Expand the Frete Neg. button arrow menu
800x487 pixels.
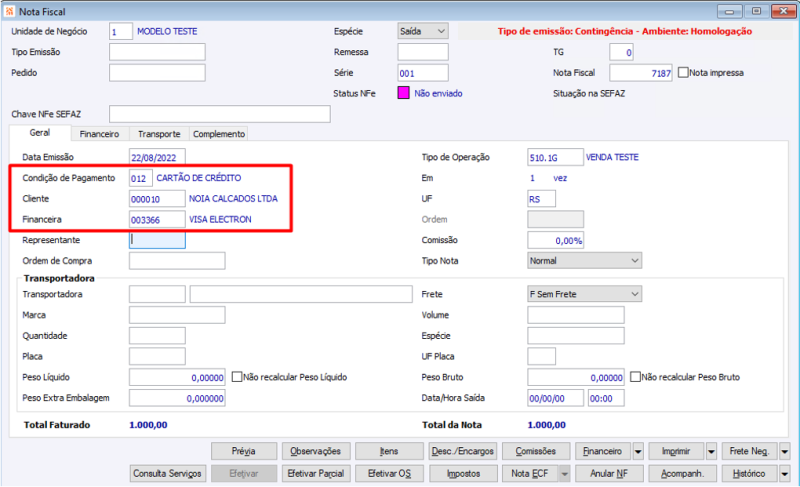click(785, 451)
